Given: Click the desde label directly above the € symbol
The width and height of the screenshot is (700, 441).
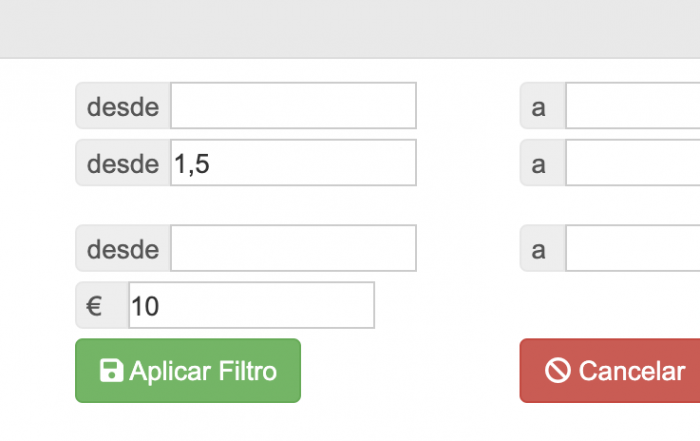Looking at the screenshot, I should (x=123, y=248).
